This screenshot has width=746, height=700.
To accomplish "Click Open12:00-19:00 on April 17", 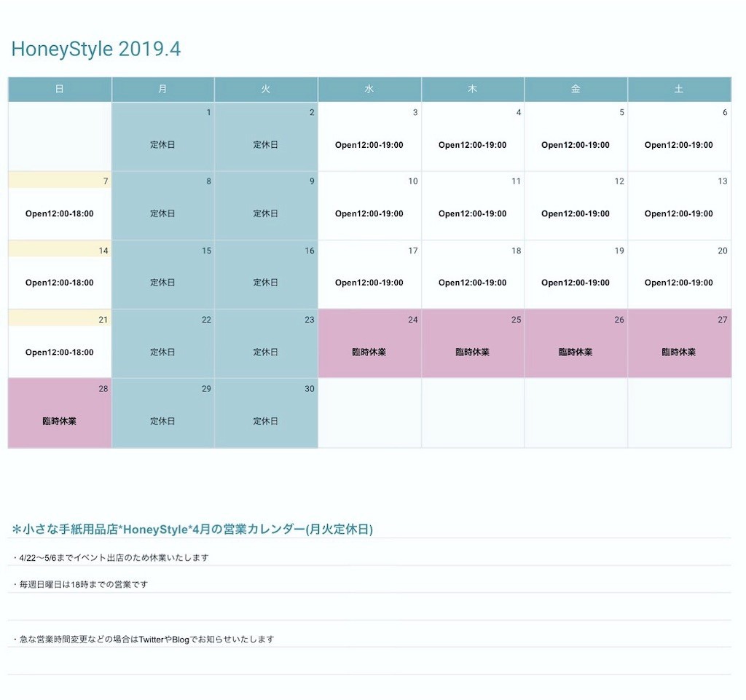I will (x=369, y=283).
